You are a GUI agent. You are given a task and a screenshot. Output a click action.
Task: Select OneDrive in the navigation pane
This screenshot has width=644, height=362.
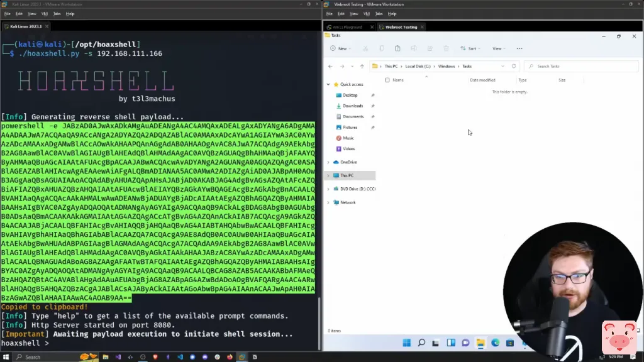pyautogui.click(x=348, y=162)
